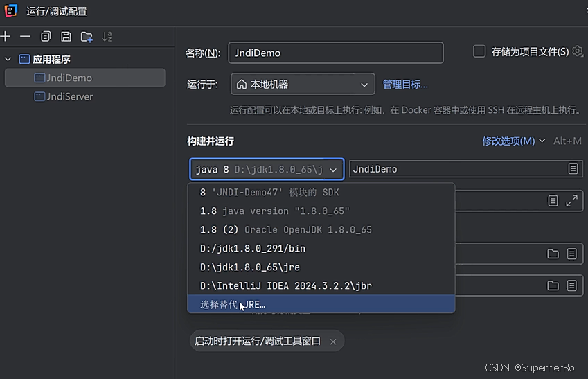588x379 pixels.
Task: Edit environment variables list icon
Action: pos(572,286)
